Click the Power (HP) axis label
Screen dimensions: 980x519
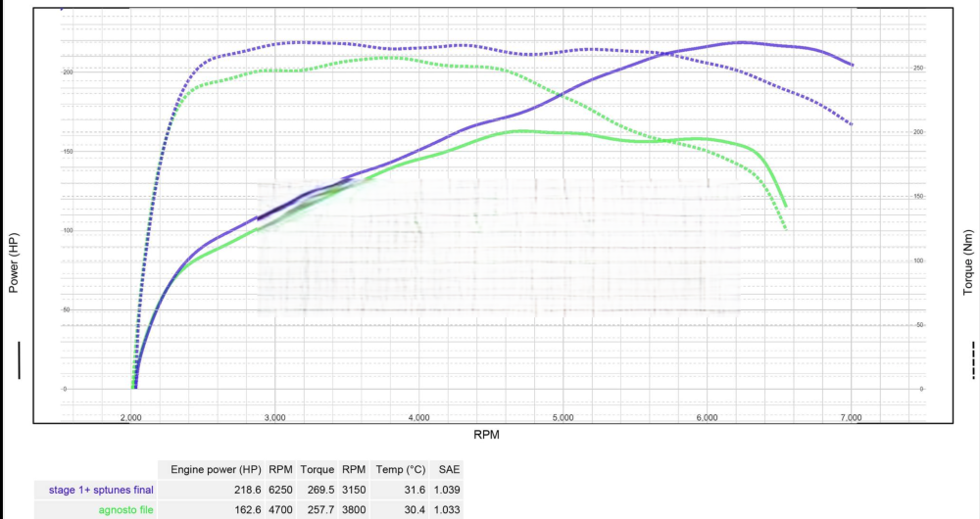(14, 262)
